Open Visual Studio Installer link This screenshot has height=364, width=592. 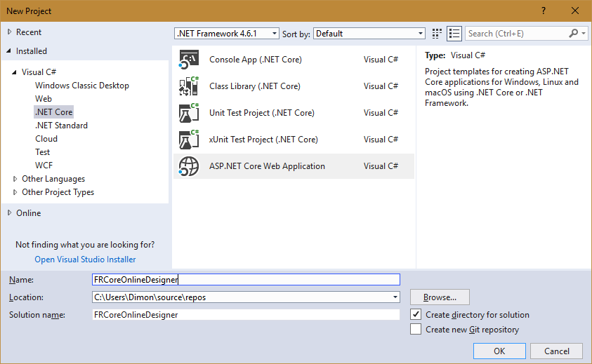tap(86, 259)
